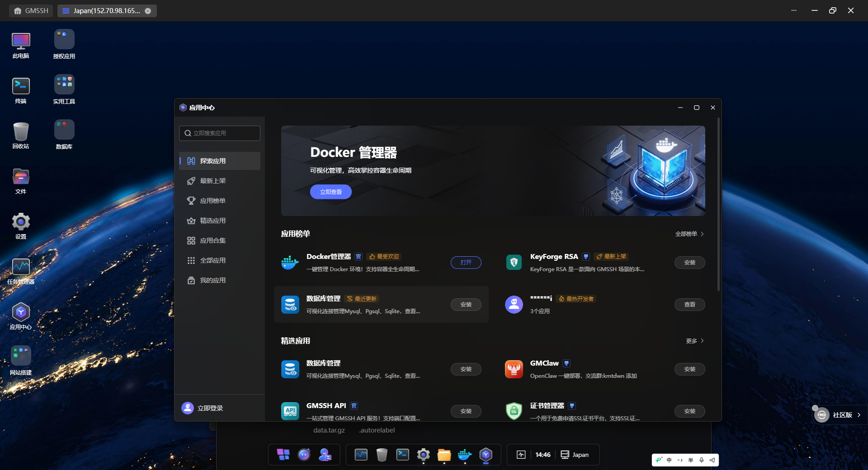
Task: Click 查看 for developer ******i
Action: click(x=690, y=305)
